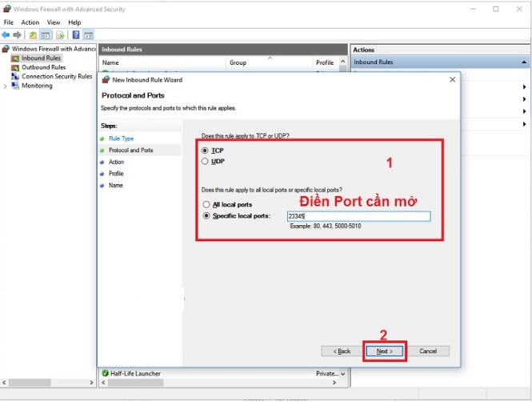Click the Specific local ports input field
The image size is (532, 402).
tap(358, 216)
